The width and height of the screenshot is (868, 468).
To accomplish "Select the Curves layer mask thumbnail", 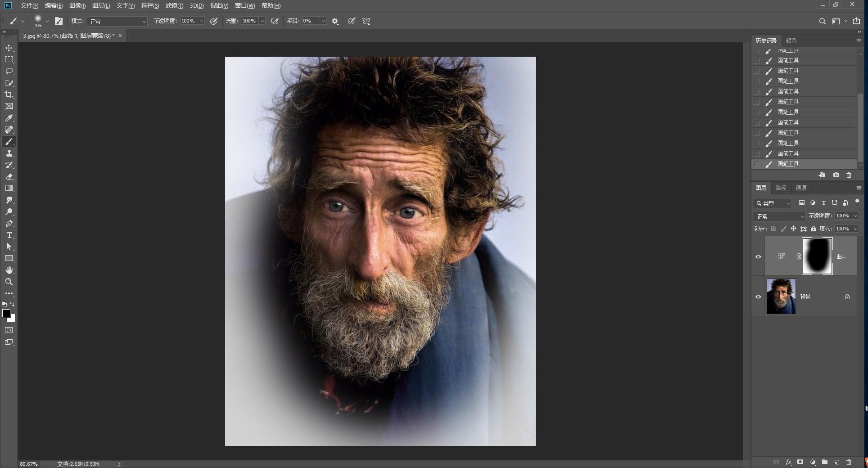I will pos(817,256).
